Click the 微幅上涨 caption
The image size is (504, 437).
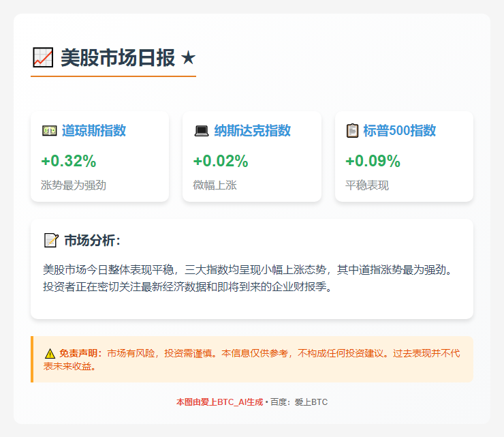point(215,185)
